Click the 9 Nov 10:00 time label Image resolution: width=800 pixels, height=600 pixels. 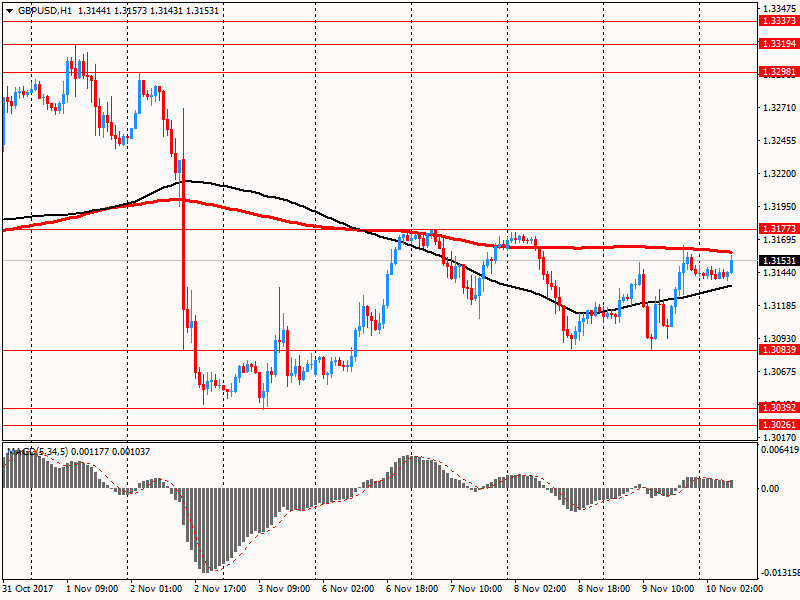click(x=668, y=589)
